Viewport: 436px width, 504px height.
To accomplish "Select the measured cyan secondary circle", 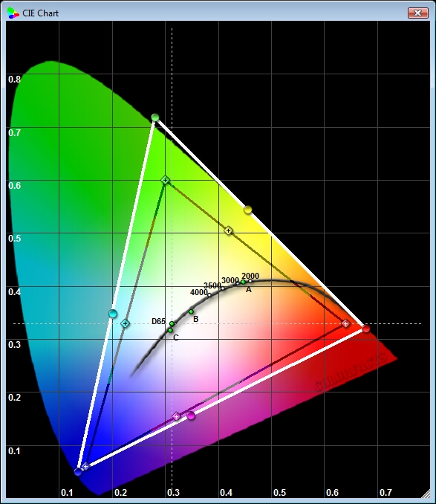I will tap(113, 314).
